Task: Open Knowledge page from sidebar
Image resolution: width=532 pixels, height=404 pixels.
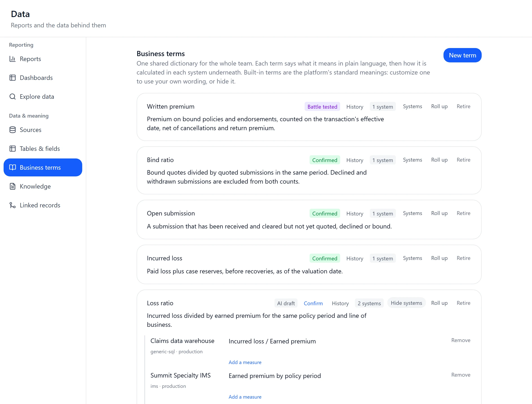Action: pyautogui.click(x=43, y=186)
